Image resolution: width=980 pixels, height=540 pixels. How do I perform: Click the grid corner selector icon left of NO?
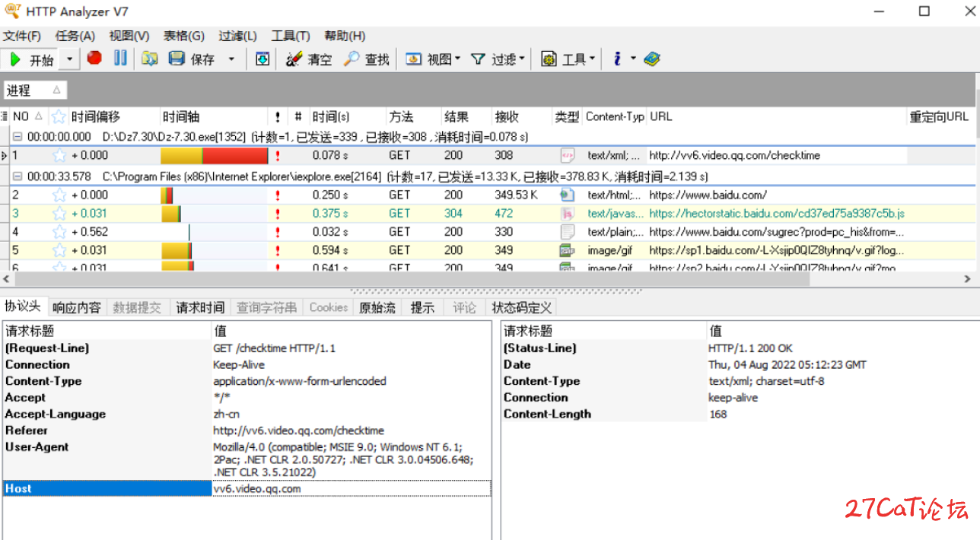(x=5, y=116)
